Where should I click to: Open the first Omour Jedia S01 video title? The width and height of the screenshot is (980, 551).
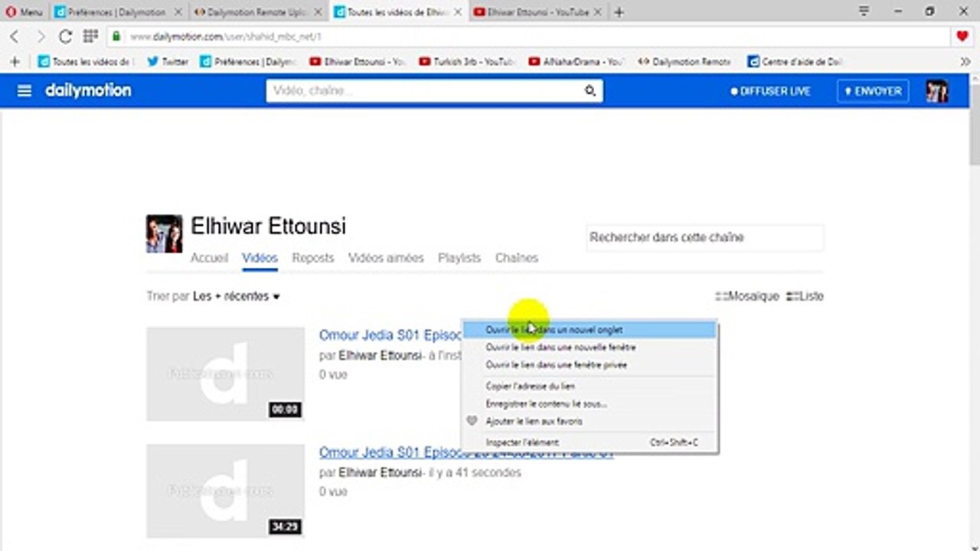point(390,335)
